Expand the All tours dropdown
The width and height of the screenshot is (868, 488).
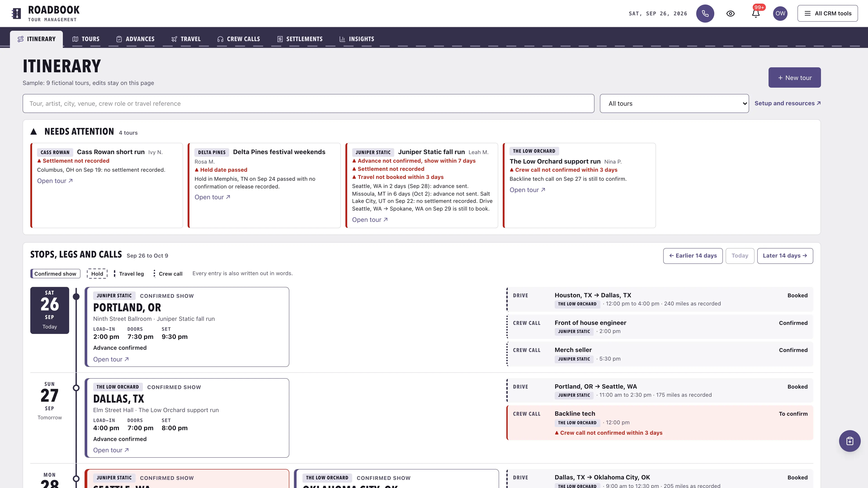tap(674, 103)
